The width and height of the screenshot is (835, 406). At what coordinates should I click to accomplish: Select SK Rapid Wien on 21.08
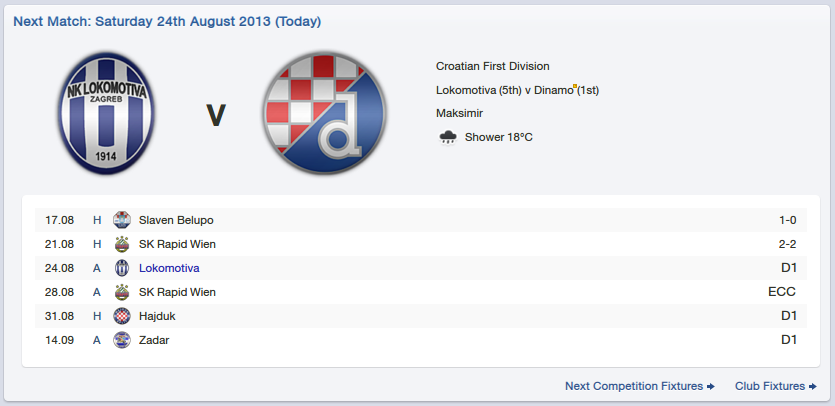coord(177,244)
